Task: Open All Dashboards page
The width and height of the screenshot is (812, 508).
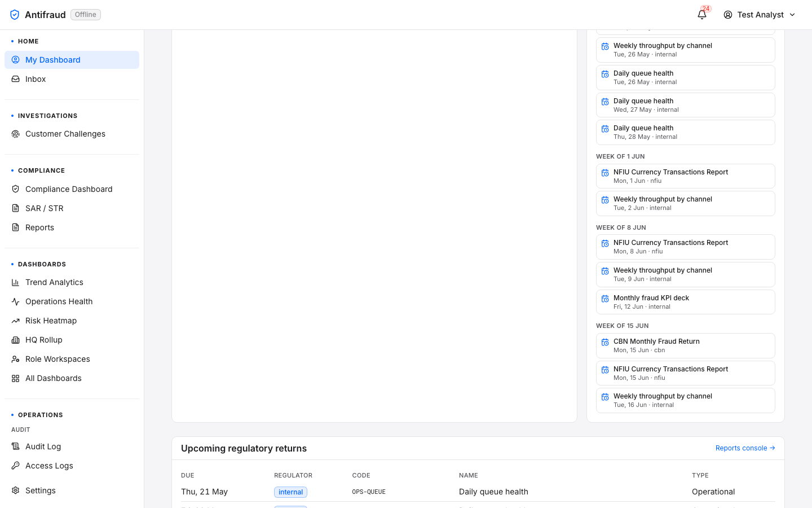Action: tap(72, 378)
